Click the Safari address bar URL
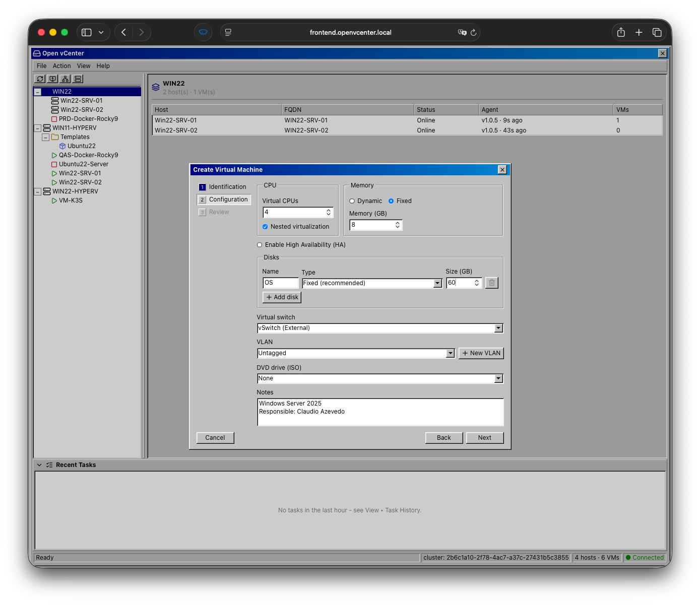 pos(350,32)
